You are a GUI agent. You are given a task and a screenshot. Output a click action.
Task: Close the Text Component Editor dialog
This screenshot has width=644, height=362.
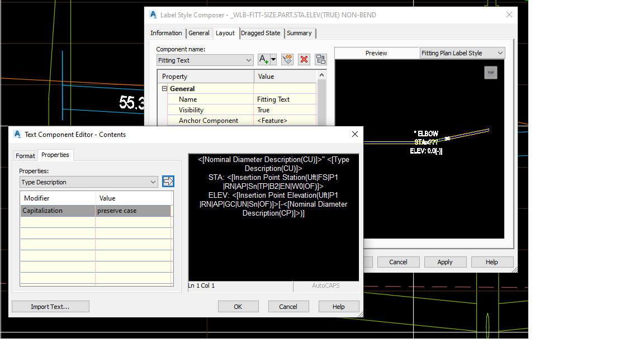pos(354,134)
